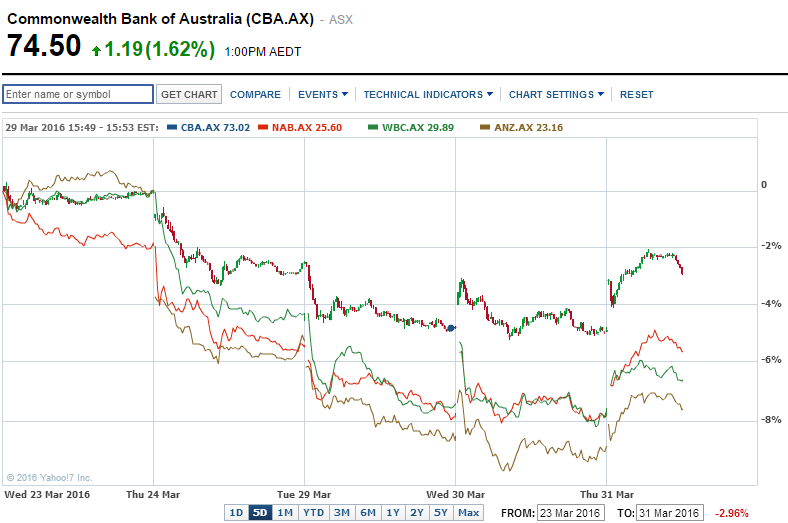Image resolution: width=788 pixels, height=523 pixels.
Task: Click the symbol search input field
Action: pos(78,94)
